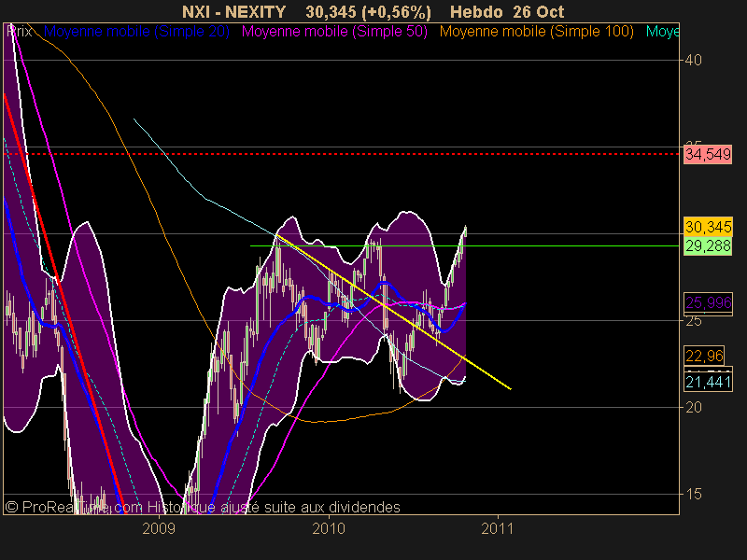Image resolution: width=747 pixels, height=560 pixels.
Task: Click the 'Moyenne mobile (Simple 100)' legend label
Action: 536,32
